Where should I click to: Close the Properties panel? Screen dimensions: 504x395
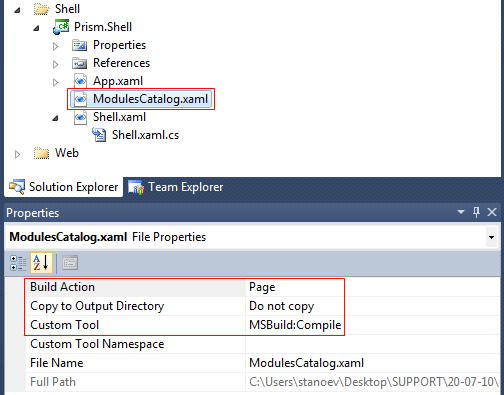[x=492, y=212]
